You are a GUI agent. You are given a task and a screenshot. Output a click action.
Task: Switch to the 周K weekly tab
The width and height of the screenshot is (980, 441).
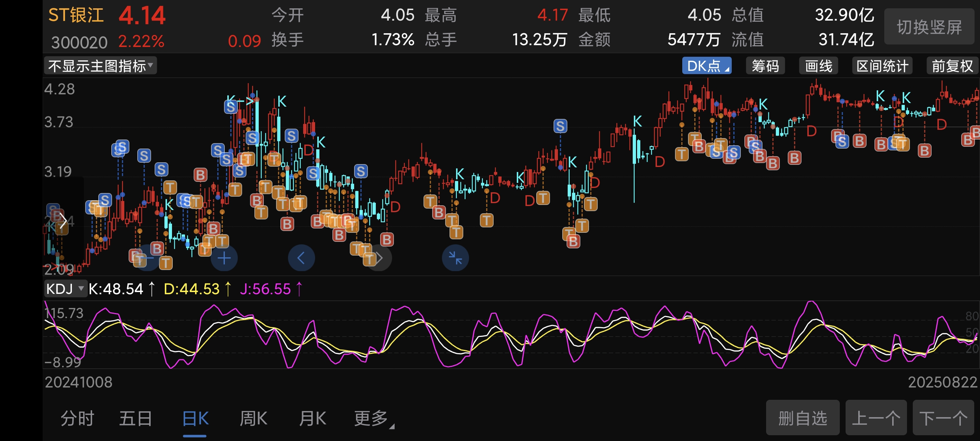253,419
